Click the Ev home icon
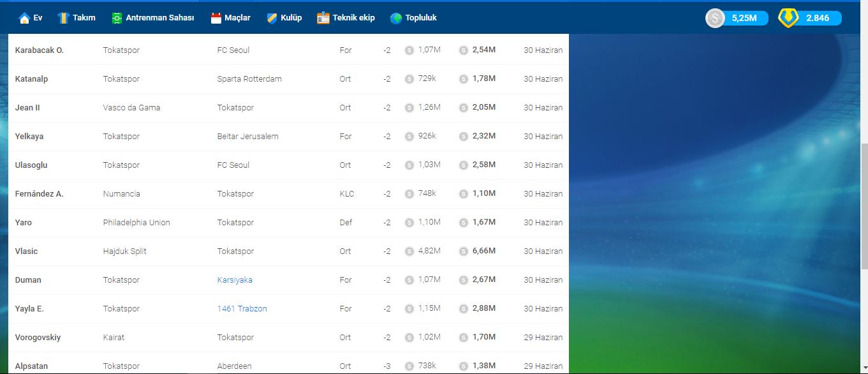Image resolution: width=868 pixels, height=374 pixels. tap(24, 18)
